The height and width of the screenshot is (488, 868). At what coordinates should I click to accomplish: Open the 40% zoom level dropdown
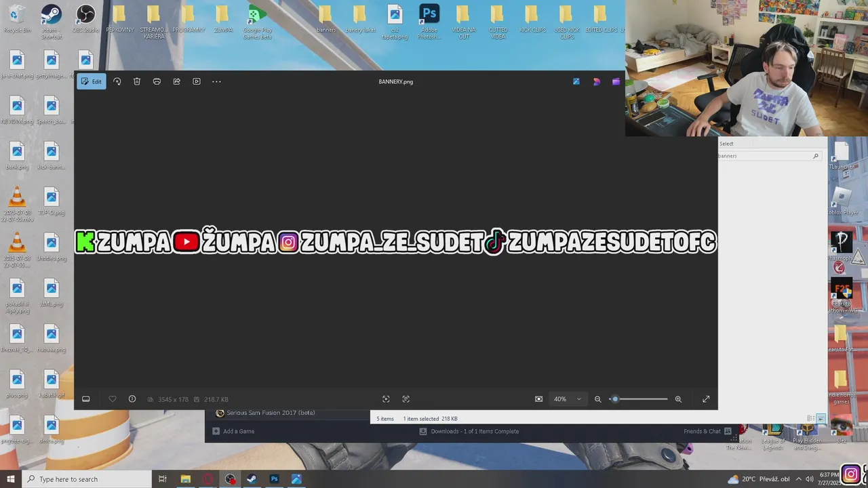[x=568, y=399]
